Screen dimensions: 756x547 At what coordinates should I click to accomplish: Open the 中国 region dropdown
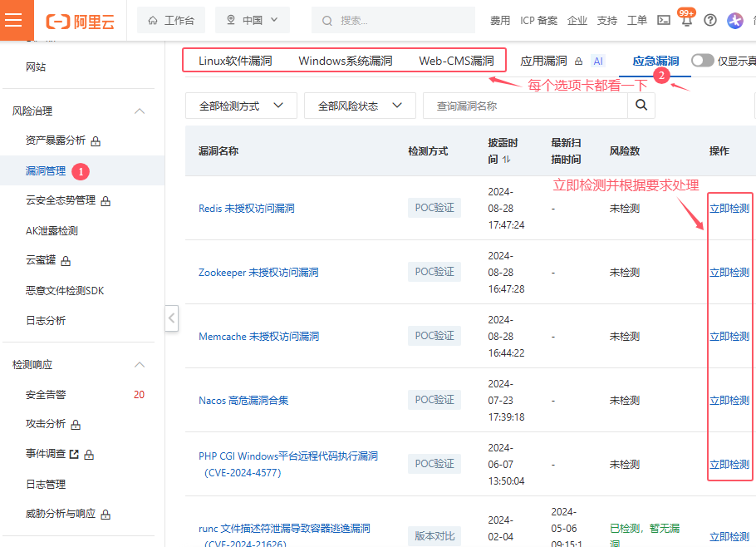pos(253,20)
